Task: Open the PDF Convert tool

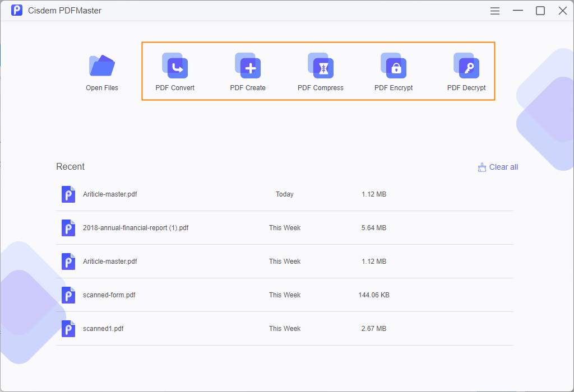Action: (x=174, y=71)
